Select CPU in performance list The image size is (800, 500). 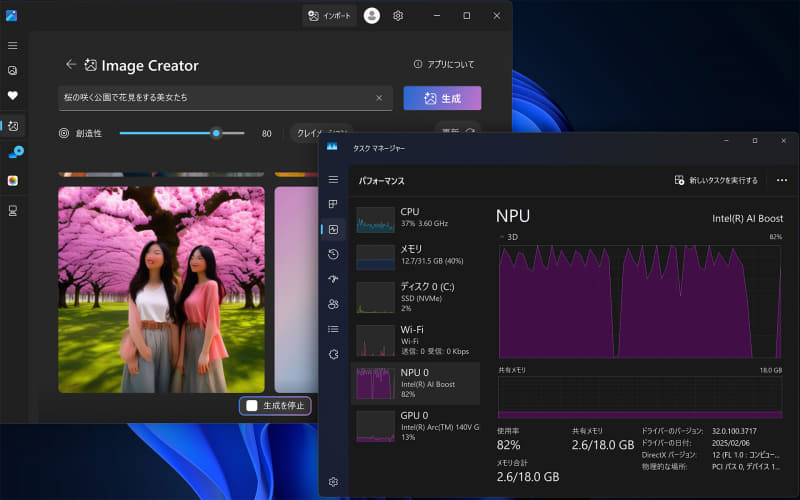tap(415, 219)
